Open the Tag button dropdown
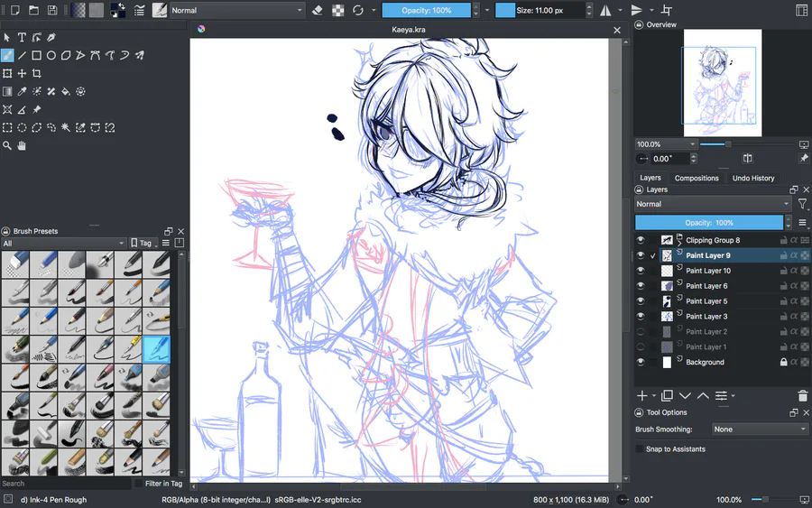The image size is (812, 508). (143, 243)
